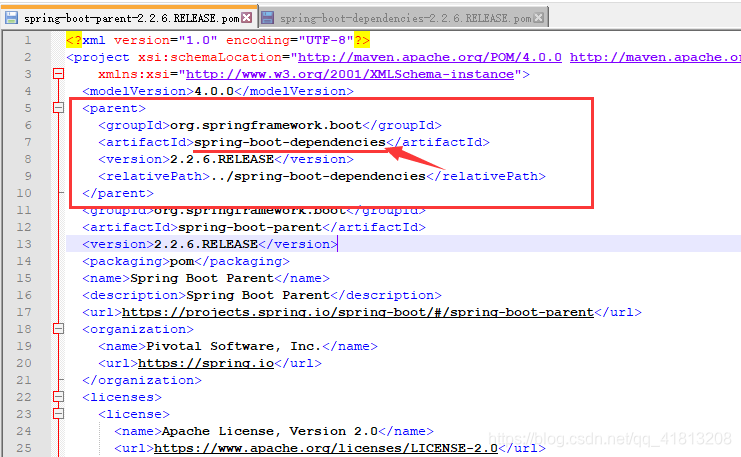
Task: Click org.springframework.boot in the parent groupId
Action: pos(266,125)
